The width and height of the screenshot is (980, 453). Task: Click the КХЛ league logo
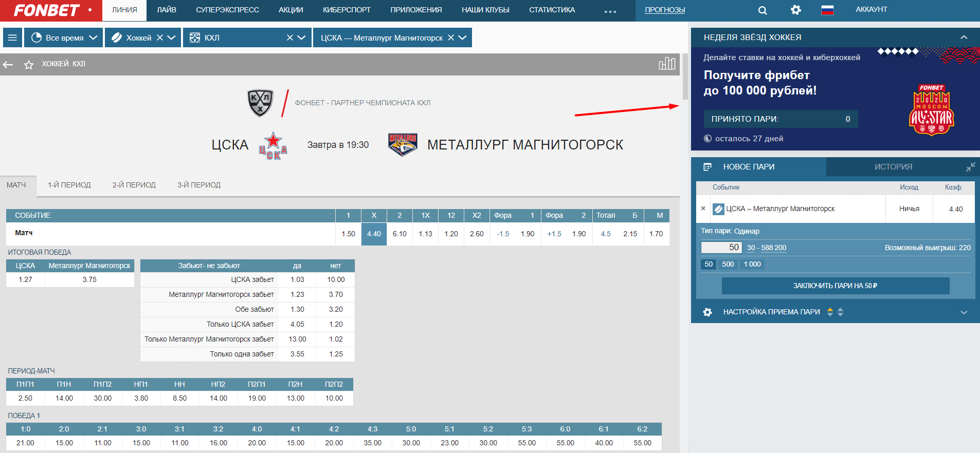260,103
